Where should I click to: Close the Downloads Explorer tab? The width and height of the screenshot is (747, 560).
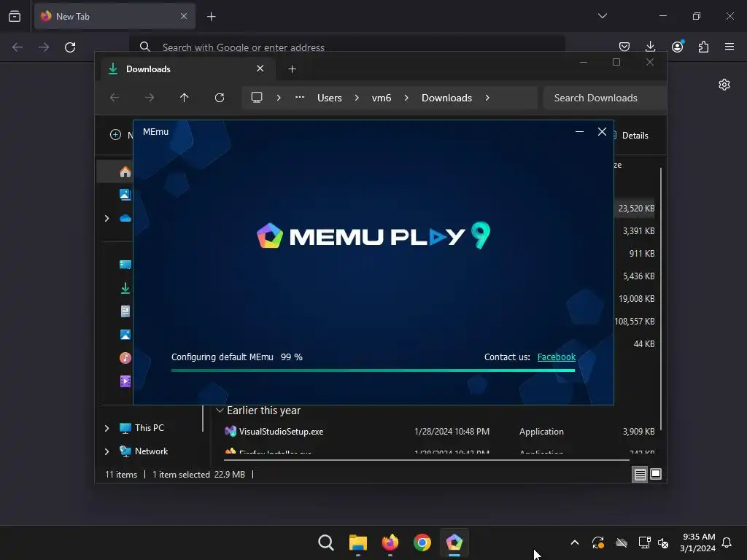[x=260, y=69]
